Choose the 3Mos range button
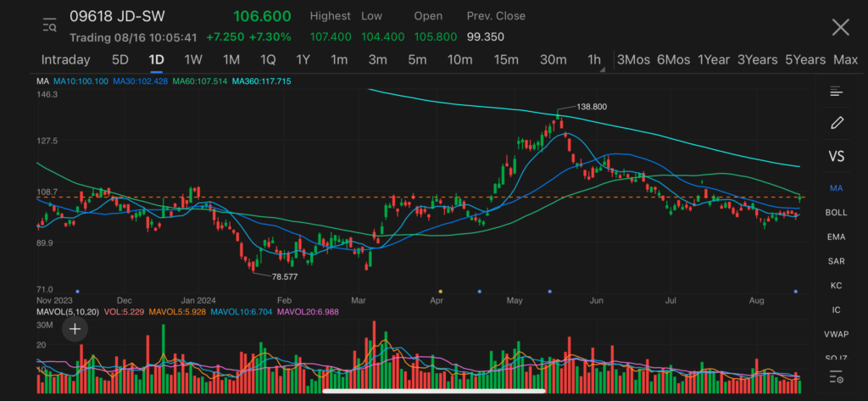 633,59
